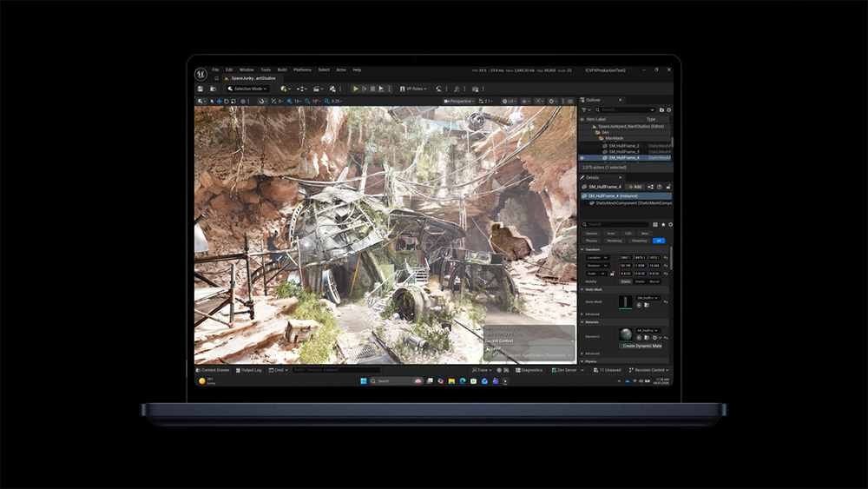Screen dimensions: 868x489
Task: Open the VP Roles dropdown
Action: point(413,89)
